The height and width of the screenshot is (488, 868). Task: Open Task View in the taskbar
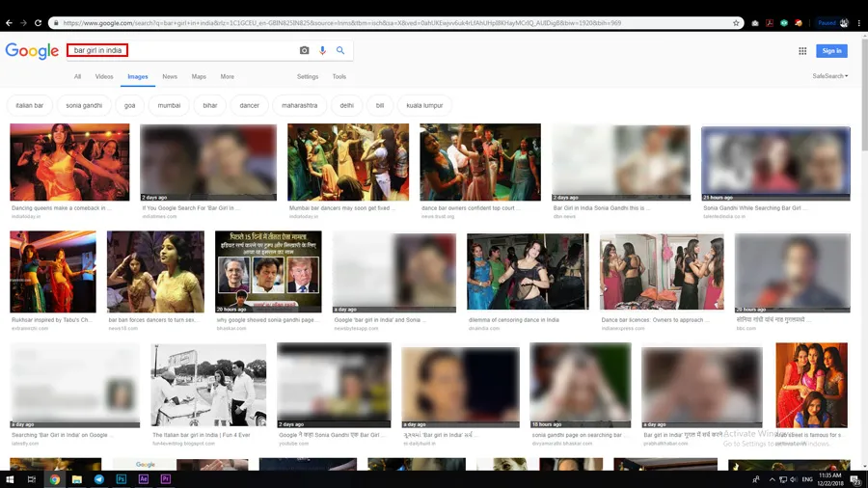click(32, 479)
